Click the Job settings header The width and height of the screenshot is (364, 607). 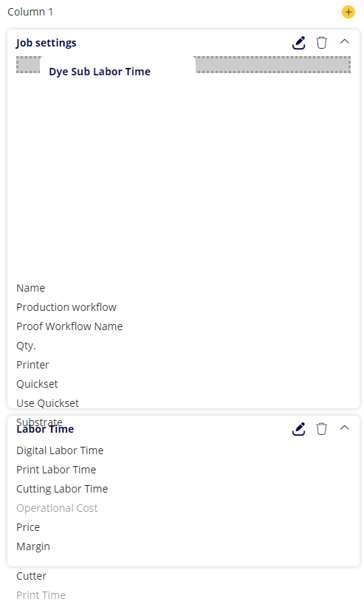[46, 43]
